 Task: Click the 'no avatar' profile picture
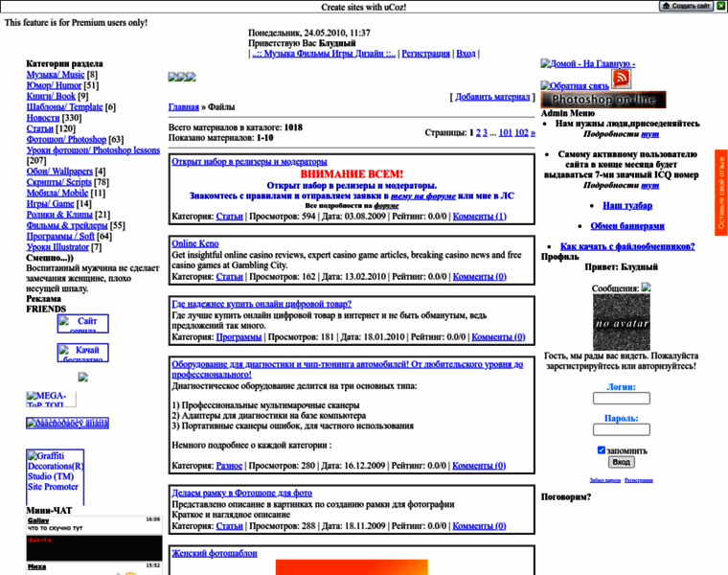tap(622, 322)
